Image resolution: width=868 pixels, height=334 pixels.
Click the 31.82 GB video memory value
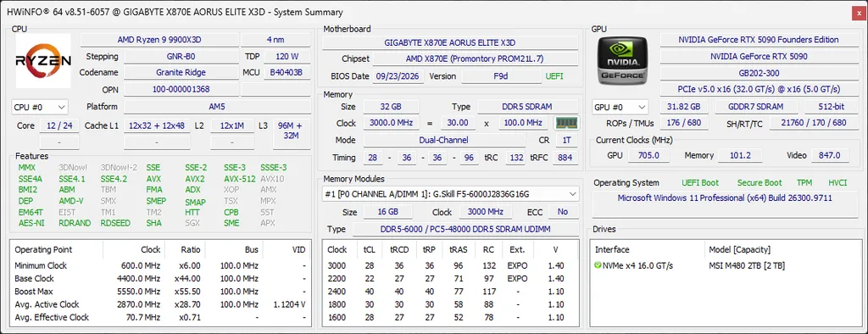coord(684,107)
